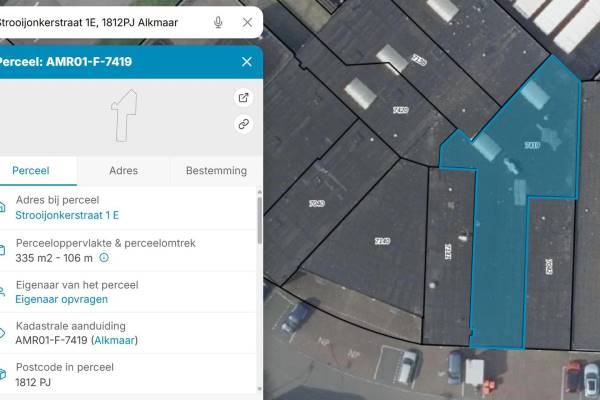Click the 'Perceel: AMR01-F-7419' panel title
The image size is (600, 400).
coord(66,62)
